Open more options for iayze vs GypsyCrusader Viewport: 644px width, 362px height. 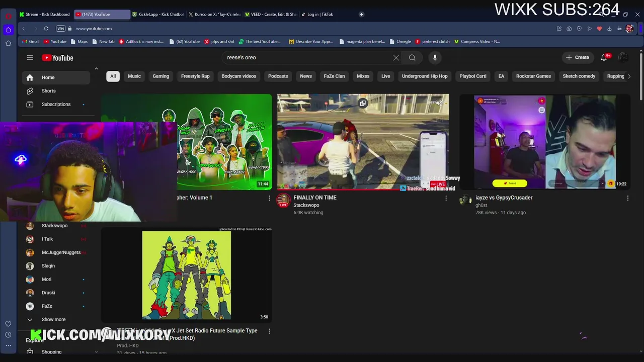(627, 199)
